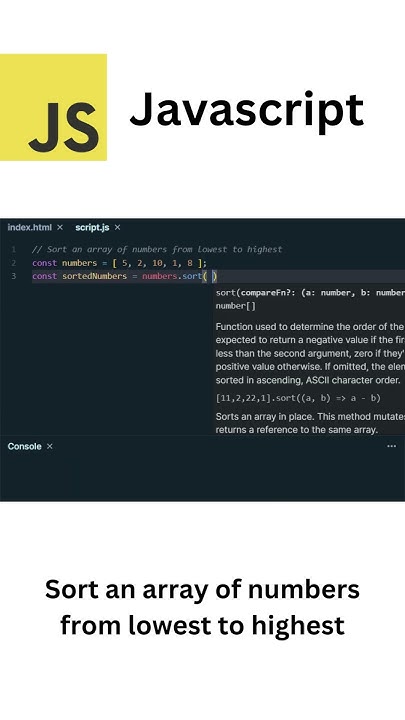Click the yellow JS logo

pyautogui.click(x=53, y=107)
